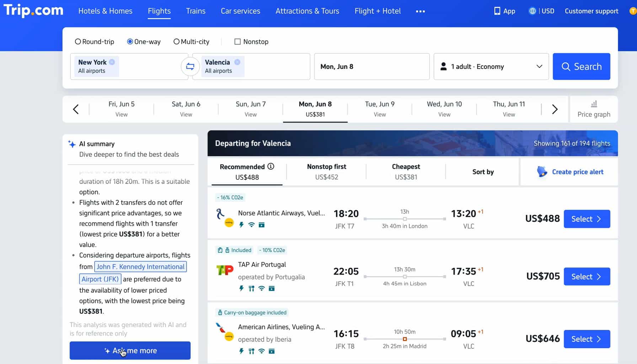This screenshot has width=637, height=364.
Task: Open Car services menu
Action: point(241,11)
